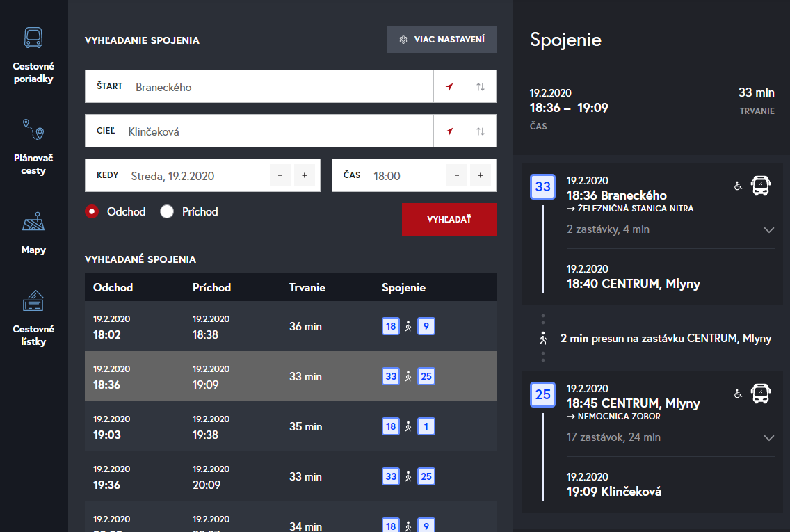Swap start and destination next to Braneckého
The width and height of the screenshot is (790, 532).
pos(481,87)
